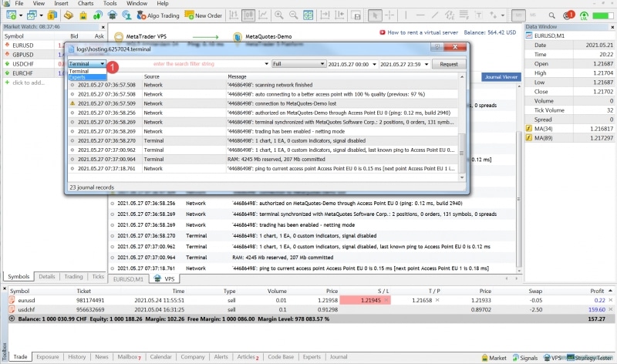Viewport: 617px width, 364px height.
Task: Expand the new chart dropdown arrow
Action: pos(21,15)
